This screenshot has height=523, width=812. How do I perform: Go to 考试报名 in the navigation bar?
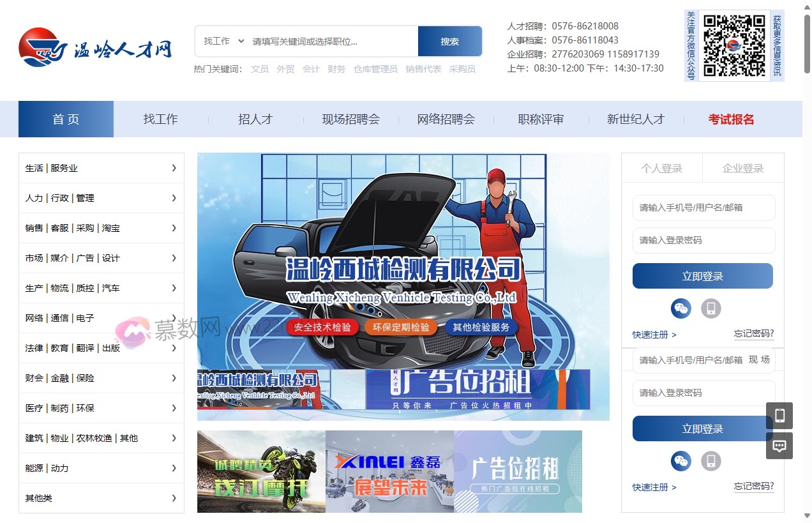(731, 119)
